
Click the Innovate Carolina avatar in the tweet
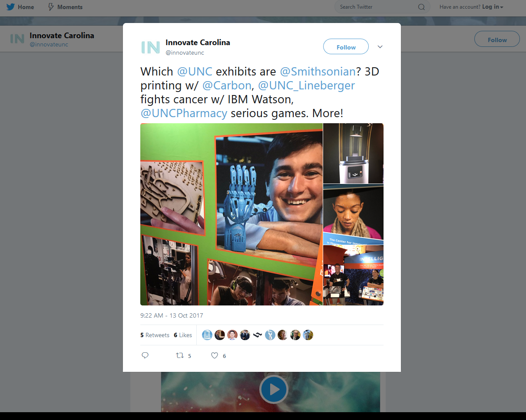click(x=150, y=47)
